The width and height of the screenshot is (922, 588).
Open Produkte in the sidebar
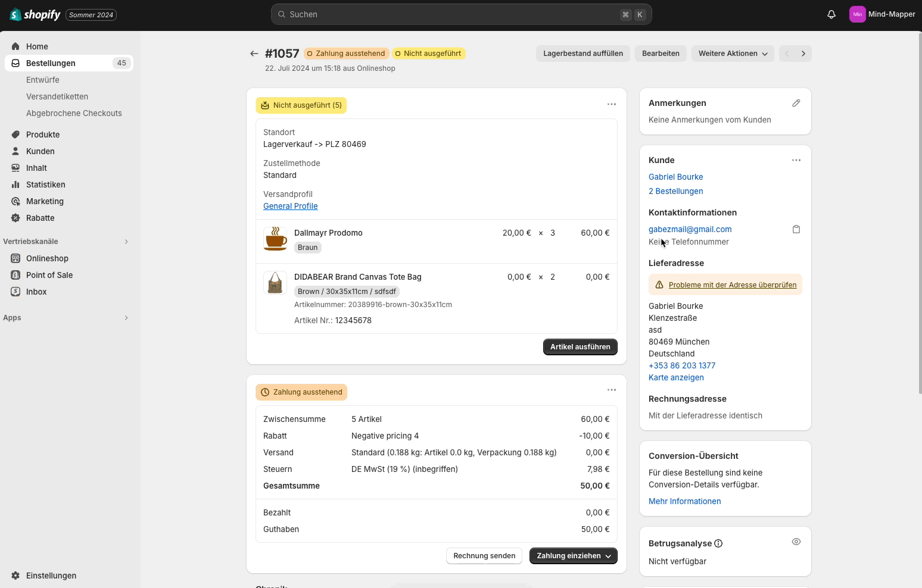point(43,135)
